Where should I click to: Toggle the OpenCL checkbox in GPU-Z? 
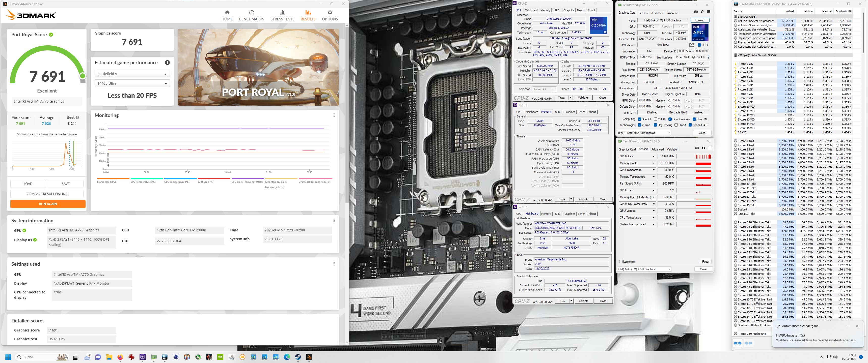pyautogui.click(x=639, y=119)
